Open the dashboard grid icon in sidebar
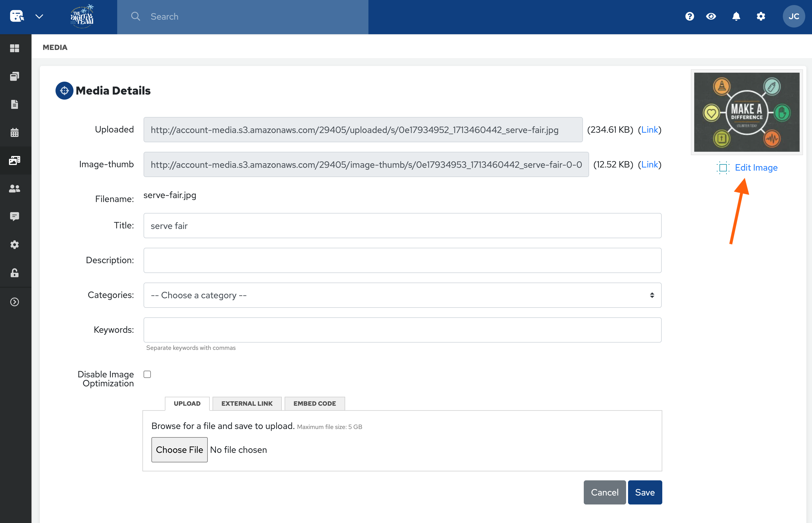The width and height of the screenshot is (812, 523). tap(15, 48)
